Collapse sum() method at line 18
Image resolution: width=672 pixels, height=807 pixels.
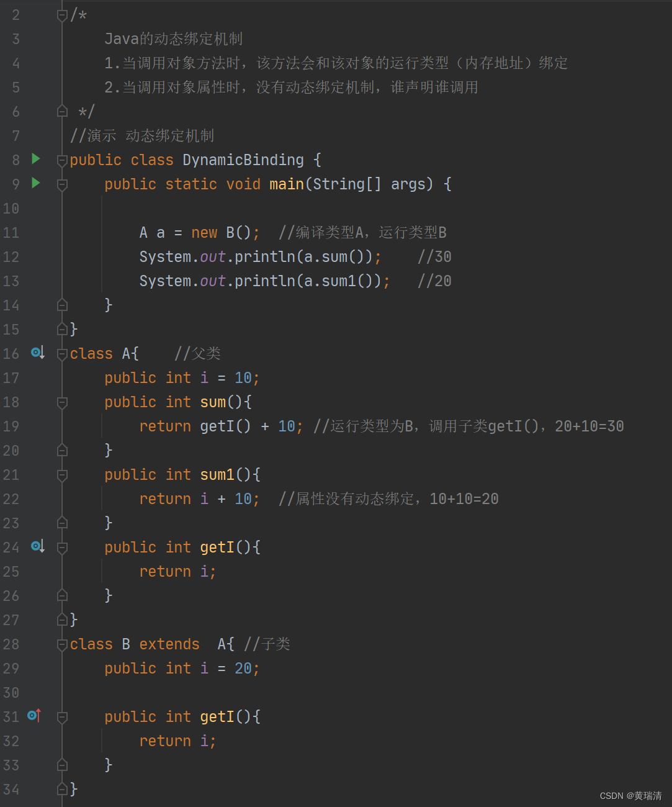point(62,403)
